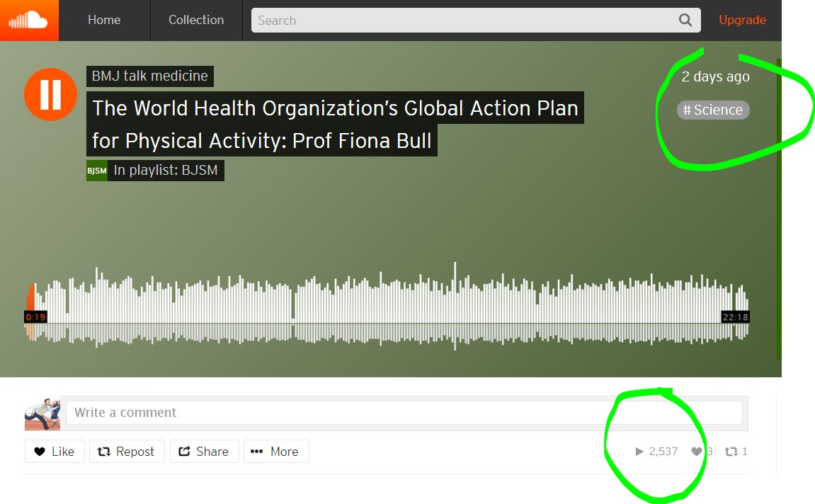Focus the Write a comment field

[x=404, y=413]
